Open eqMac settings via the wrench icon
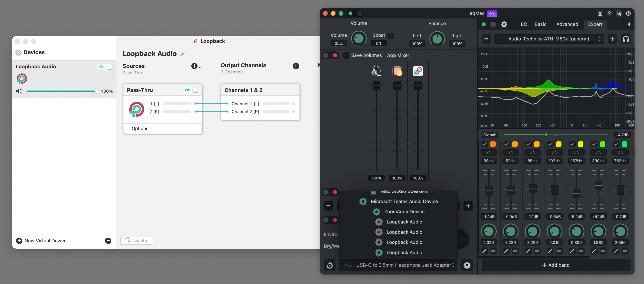 click(619, 13)
